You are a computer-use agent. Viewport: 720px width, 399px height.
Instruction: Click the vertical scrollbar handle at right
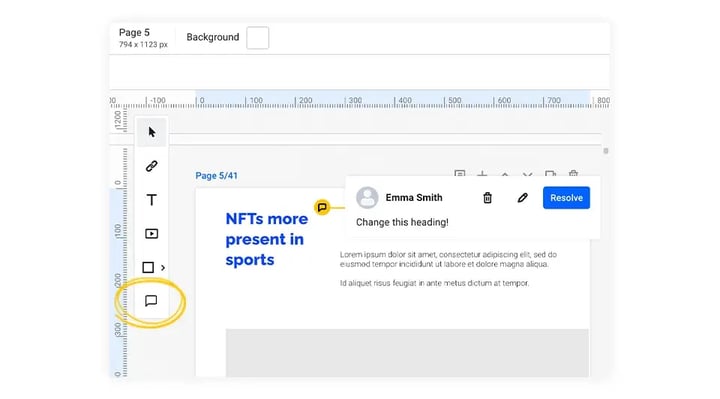(606, 151)
